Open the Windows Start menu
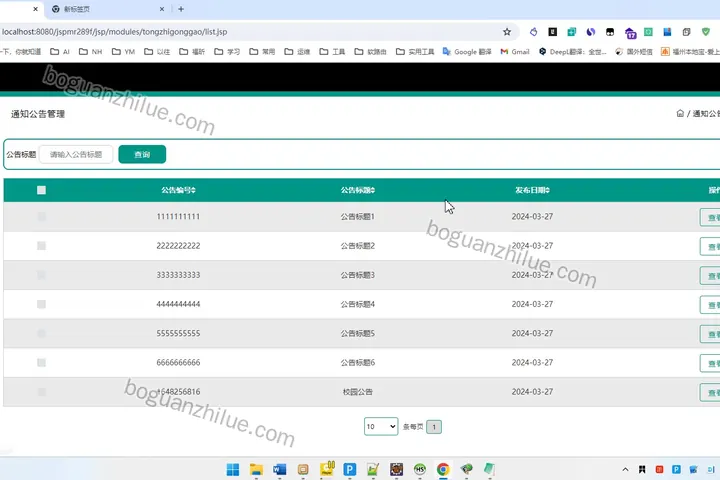This screenshot has width=720, height=480. 233,469
